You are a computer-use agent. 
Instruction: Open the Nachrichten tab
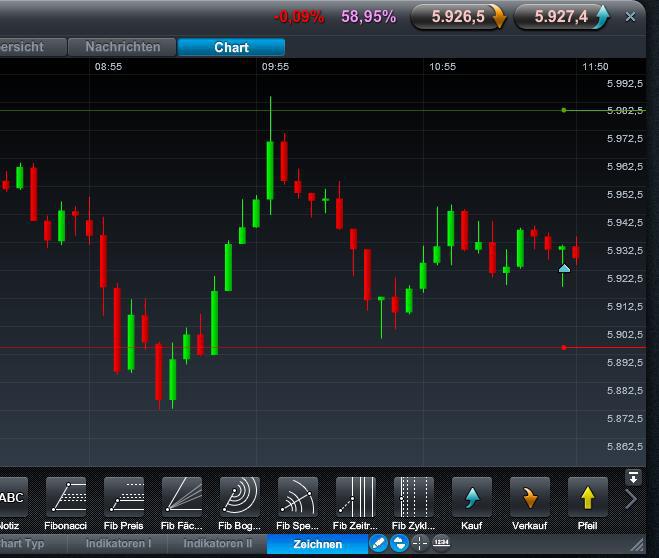(122, 47)
